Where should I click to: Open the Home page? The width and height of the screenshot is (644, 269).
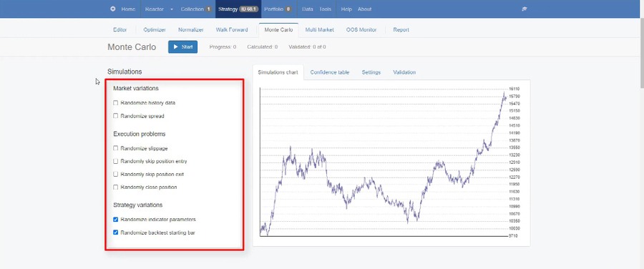tap(128, 9)
